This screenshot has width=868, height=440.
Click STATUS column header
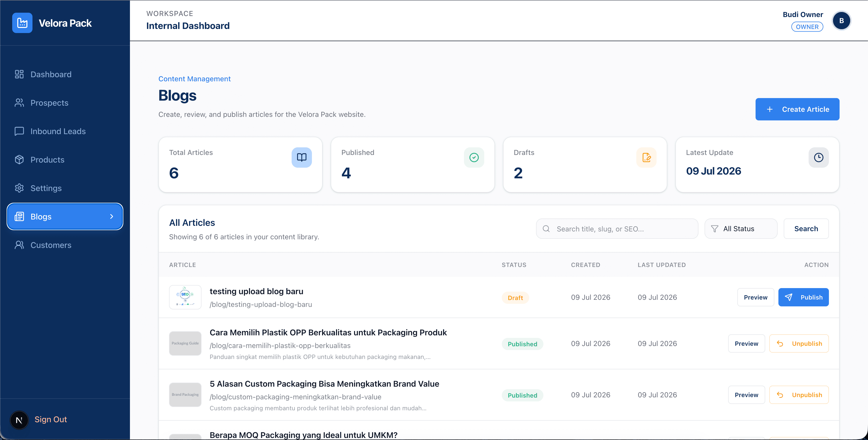(514, 265)
